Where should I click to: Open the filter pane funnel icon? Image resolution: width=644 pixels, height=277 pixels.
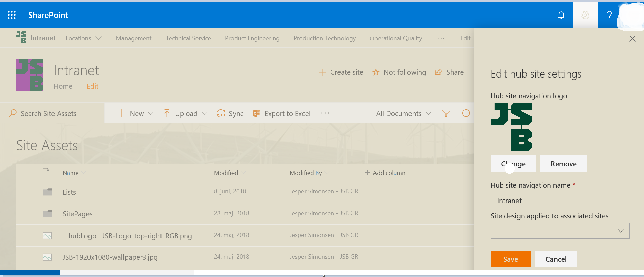coord(446,113)
